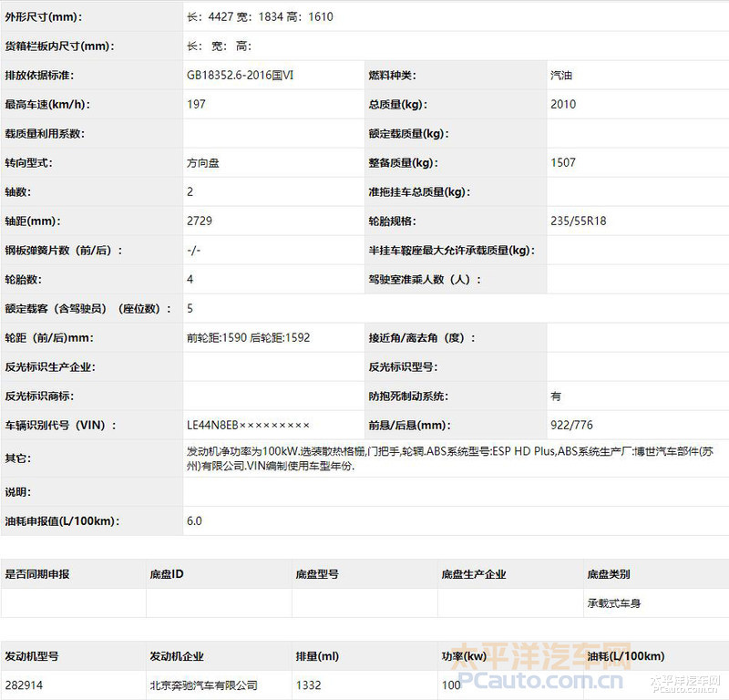
Task: Click the 前悬/后悬 value 922/776
Action: [x=571, y=426]
